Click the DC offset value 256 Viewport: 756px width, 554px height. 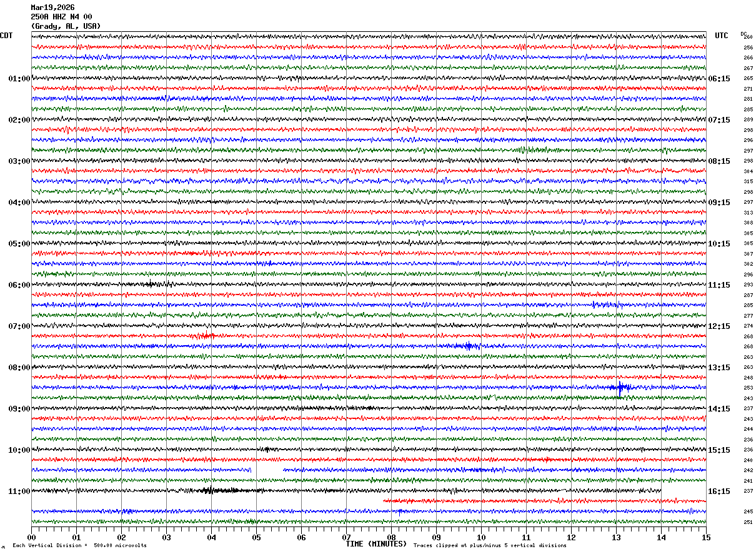click(748, 48)
